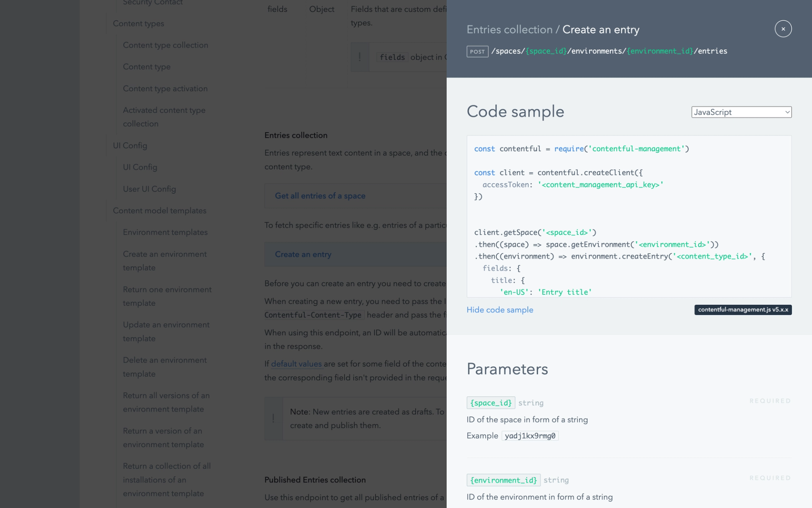This screenshot has height=508, width=812.
Task: Open Get all entries of a space
Action: pos(320,196)
